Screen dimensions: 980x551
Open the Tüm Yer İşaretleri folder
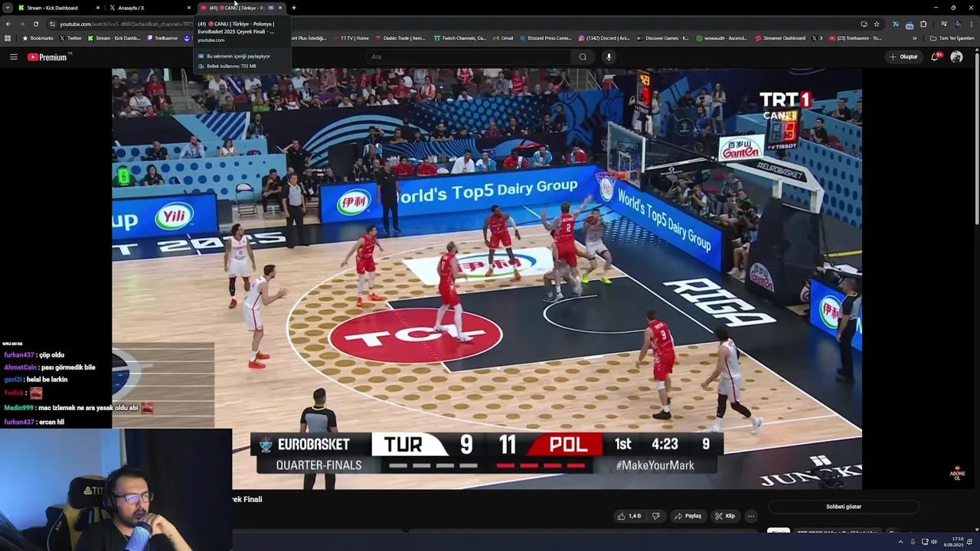(952, 37)
